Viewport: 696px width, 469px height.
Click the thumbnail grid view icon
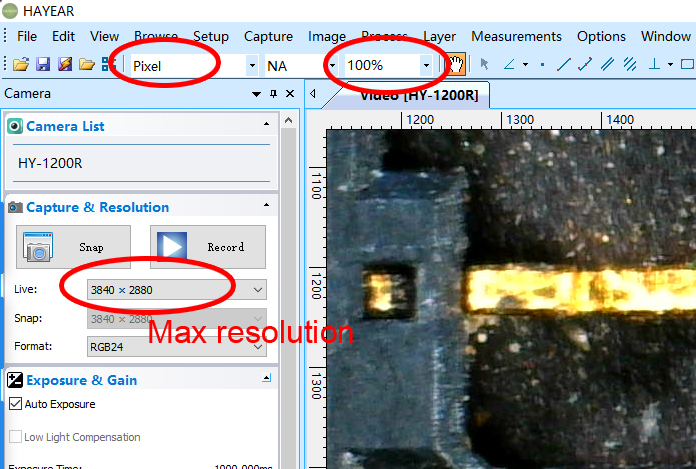point(108,65)
